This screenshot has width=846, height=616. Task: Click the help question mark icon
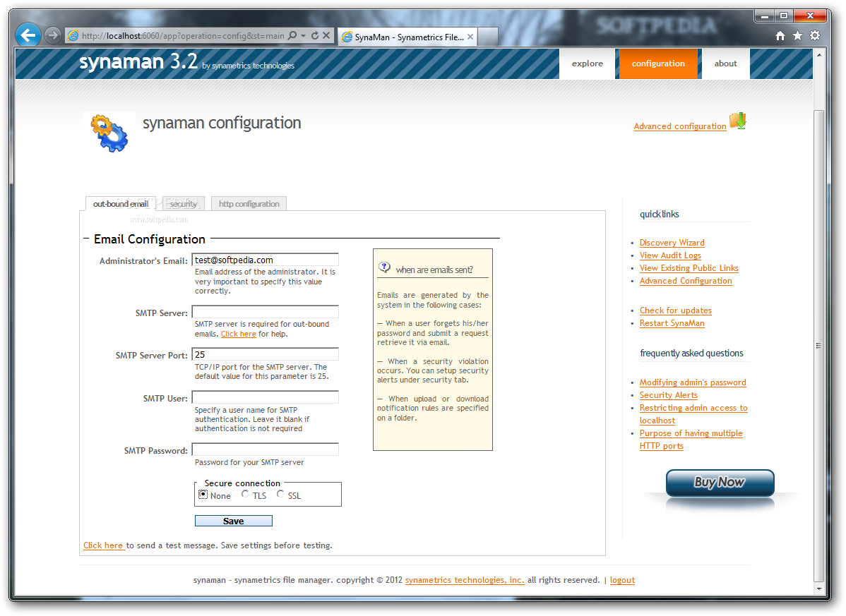tap(384, 267)
